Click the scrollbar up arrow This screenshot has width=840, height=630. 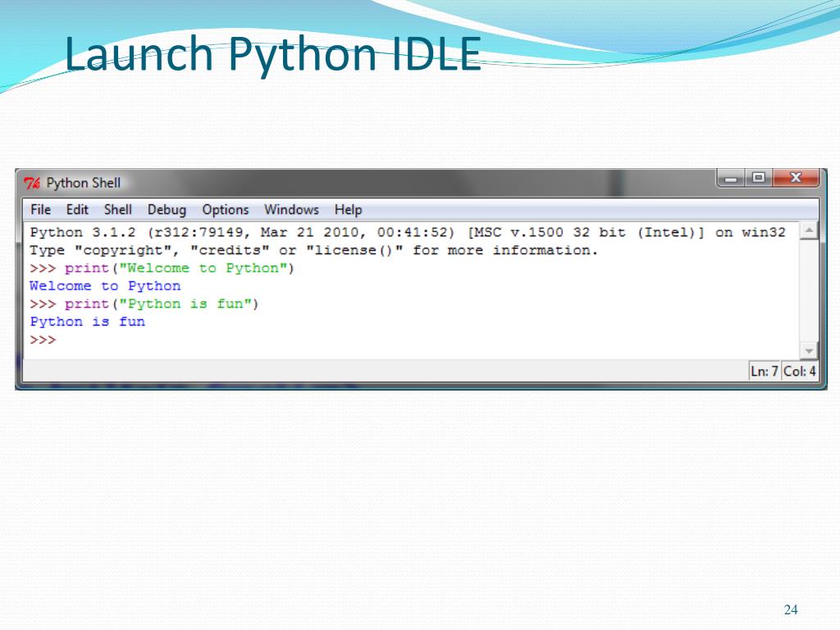tap(809, 231)
